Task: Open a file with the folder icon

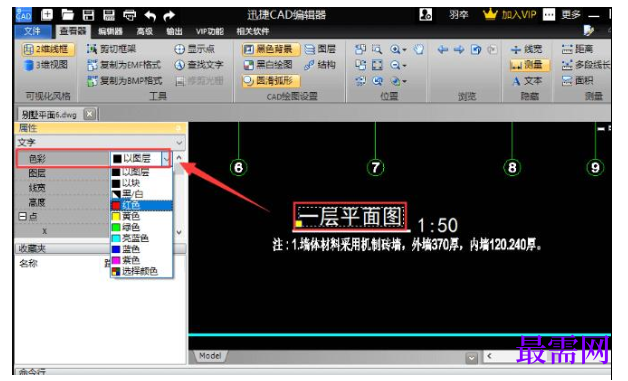Action: [68, 15]
